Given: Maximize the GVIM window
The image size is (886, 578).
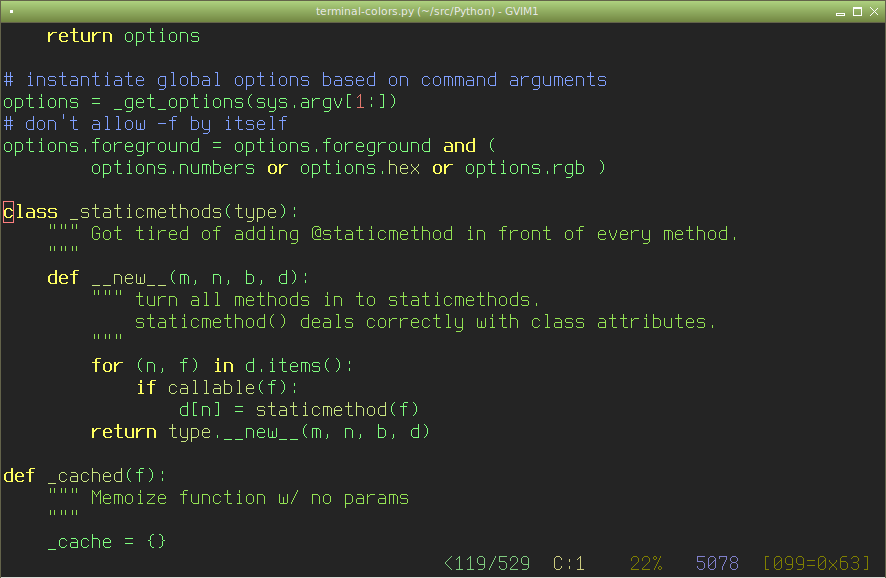Looking at the screenshot, I should (x=857, y=12).
